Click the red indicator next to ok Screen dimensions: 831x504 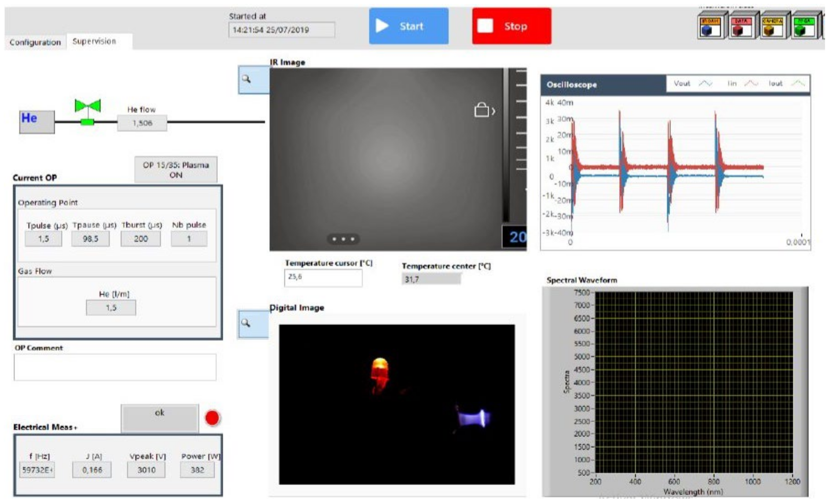point(212,418)
